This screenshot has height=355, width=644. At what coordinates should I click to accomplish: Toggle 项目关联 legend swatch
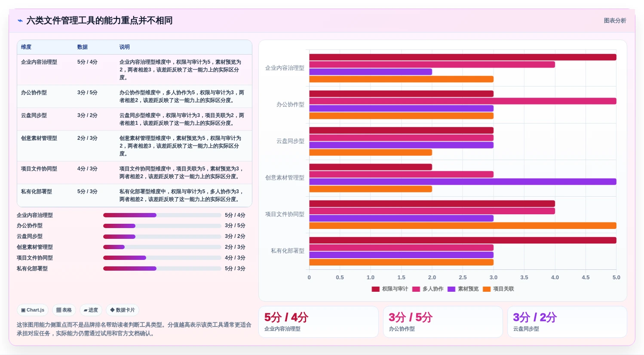(487, 289)
